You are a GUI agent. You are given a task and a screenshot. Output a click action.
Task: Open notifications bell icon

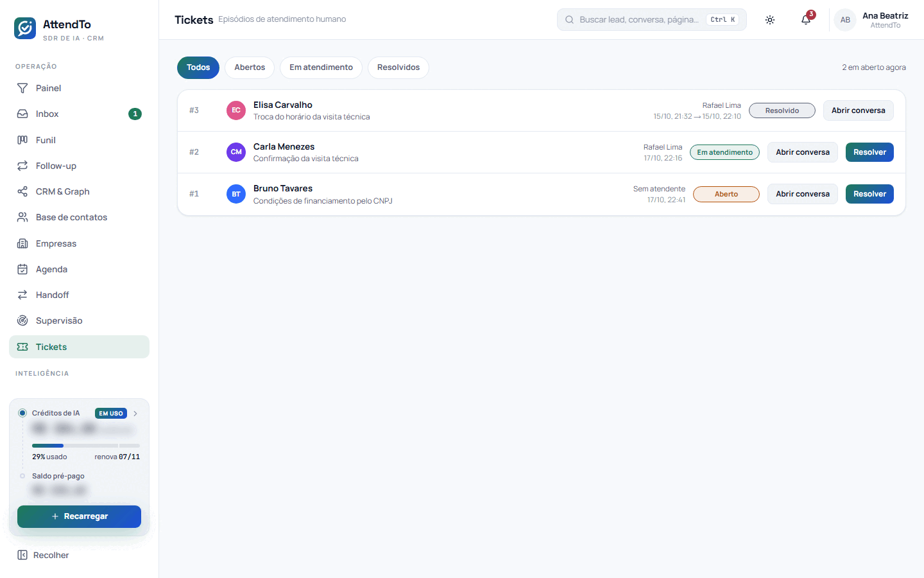(806, 20)
